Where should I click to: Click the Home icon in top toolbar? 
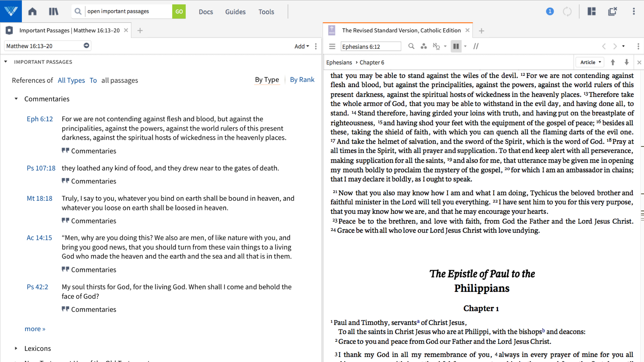(x=32, y=11)
